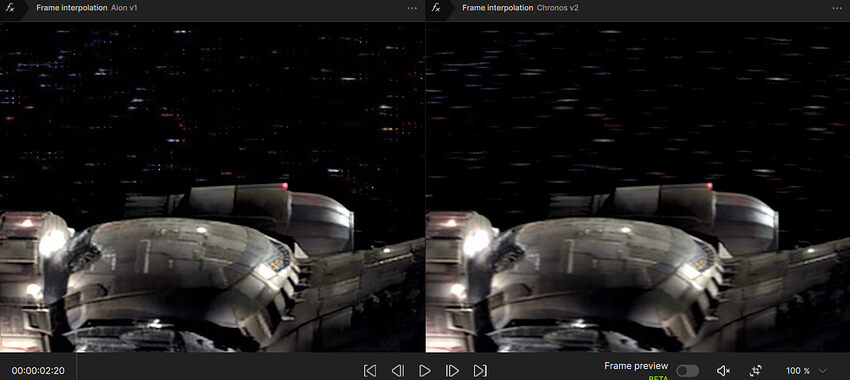Screen dimensions: 850x380
Task: Jump to the start of the clip
Action: [370, 371]
